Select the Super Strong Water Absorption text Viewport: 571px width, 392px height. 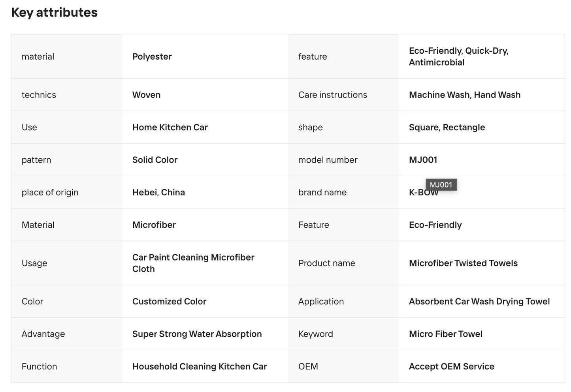(x=197, y=334)
